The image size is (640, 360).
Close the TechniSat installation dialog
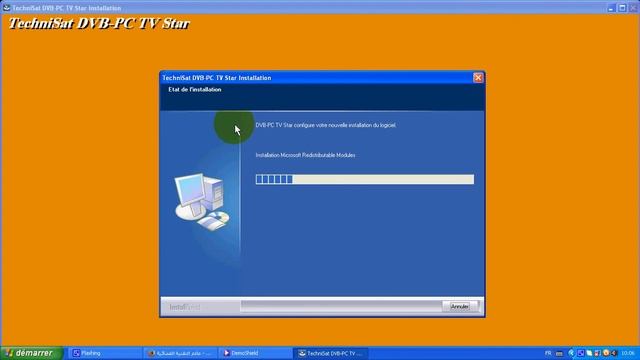(478, 78)
